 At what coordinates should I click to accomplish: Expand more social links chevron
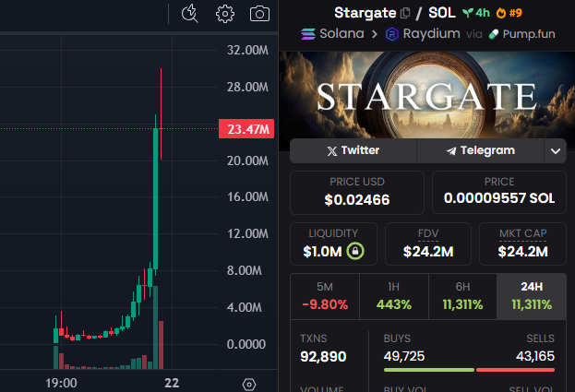coord(556,150)
